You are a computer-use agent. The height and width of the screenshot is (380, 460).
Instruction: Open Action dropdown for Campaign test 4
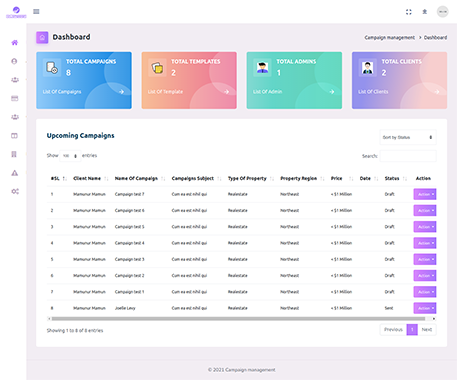[x=425, y=243]
